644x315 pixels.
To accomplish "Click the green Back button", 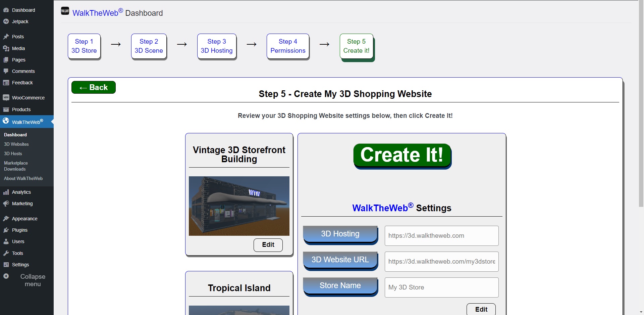I will click(94, 87).
